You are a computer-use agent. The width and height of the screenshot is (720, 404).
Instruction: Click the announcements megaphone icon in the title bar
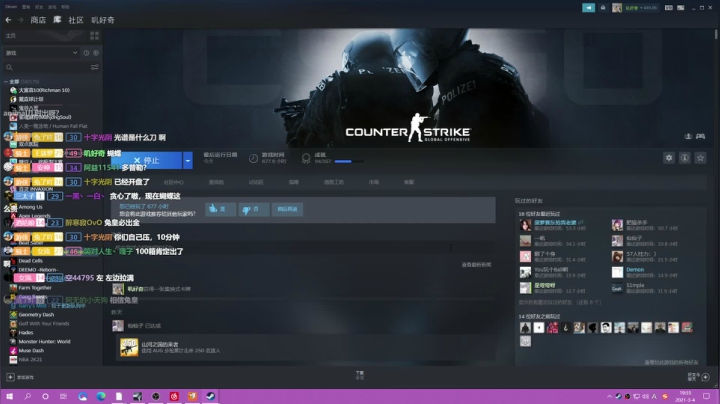coord(588,8)
